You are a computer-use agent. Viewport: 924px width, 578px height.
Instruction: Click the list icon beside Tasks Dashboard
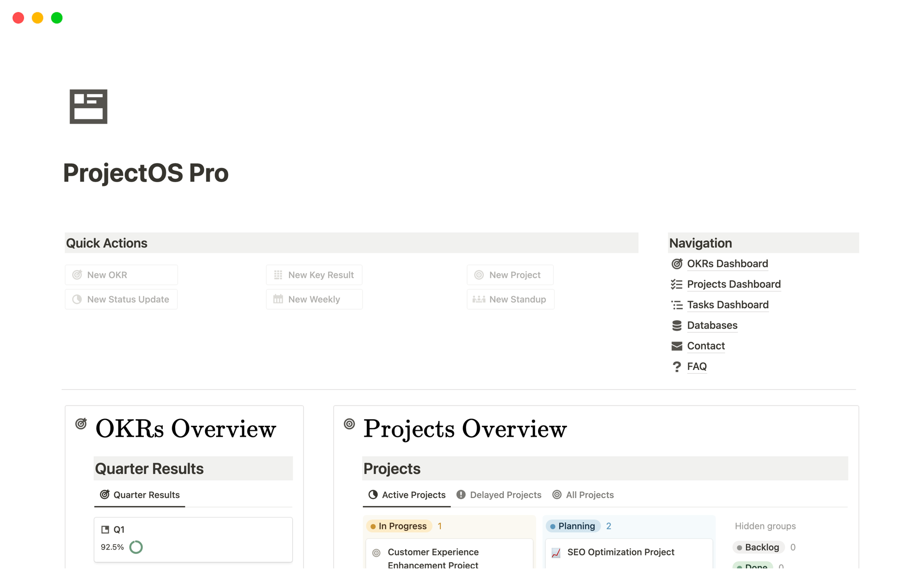[x=677, y=305]
